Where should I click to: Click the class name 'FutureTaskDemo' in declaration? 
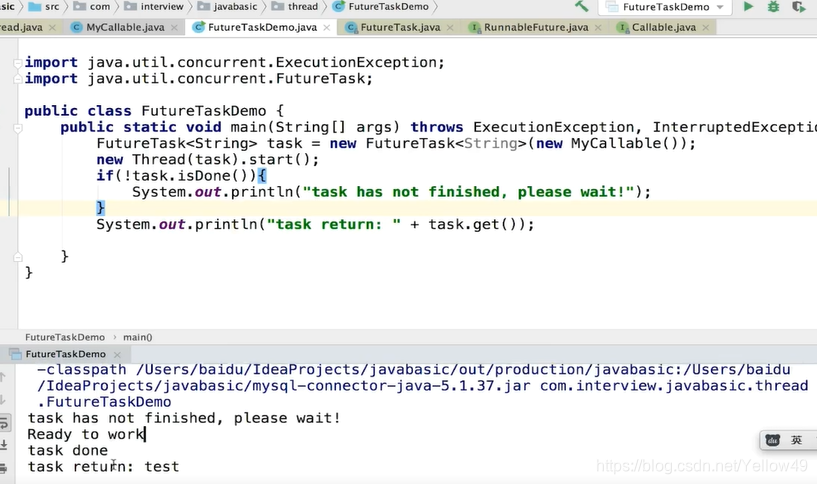click(204, 111)
